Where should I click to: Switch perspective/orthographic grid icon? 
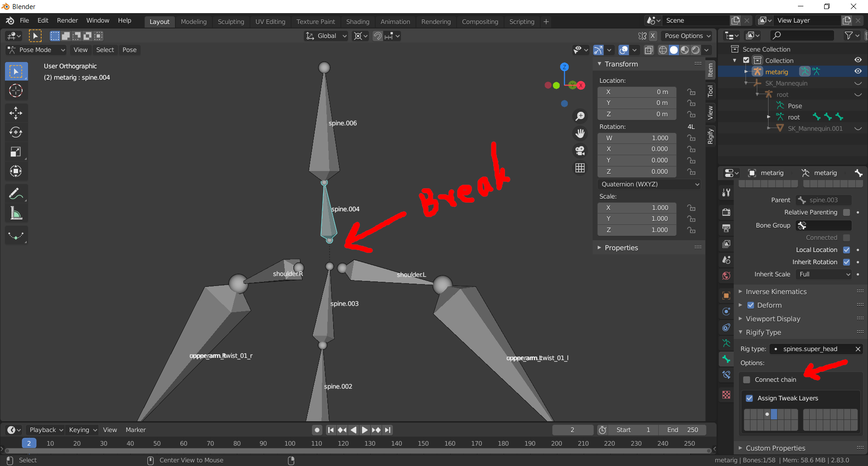point(580,168)
